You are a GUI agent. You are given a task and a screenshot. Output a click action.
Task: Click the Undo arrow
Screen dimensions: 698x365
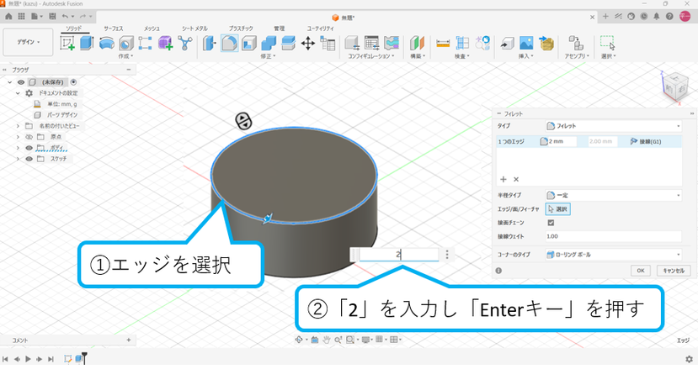65,16
